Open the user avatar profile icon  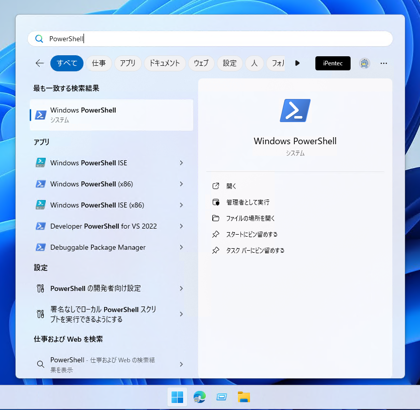[x=365, y=63]
